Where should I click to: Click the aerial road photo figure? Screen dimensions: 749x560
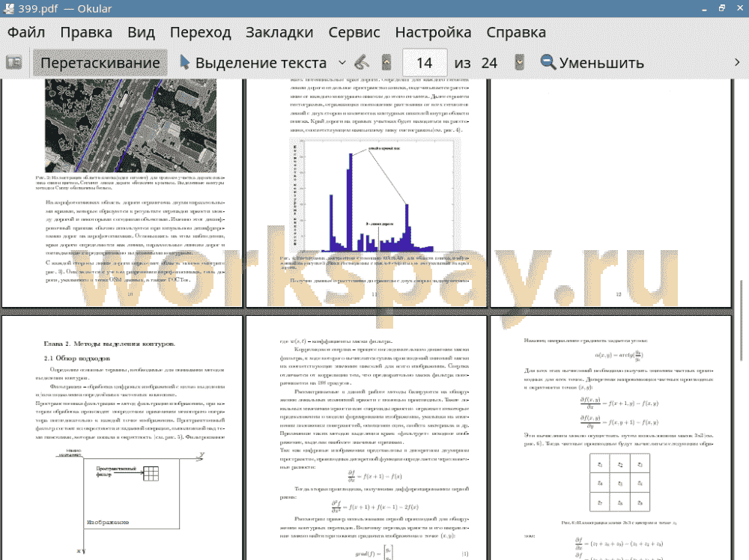point(130,125)
